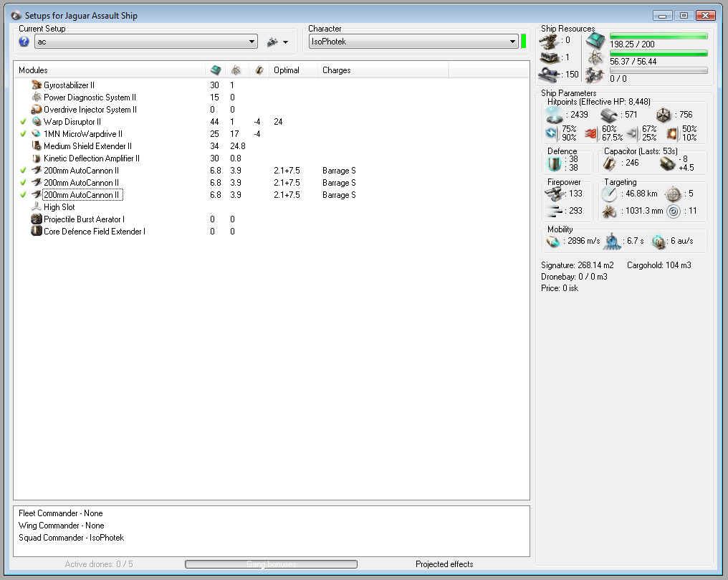This screenshot has width=728, height=580.
Task: Click the Medium Shield Extender II icon
Action: tap(37, 146)
